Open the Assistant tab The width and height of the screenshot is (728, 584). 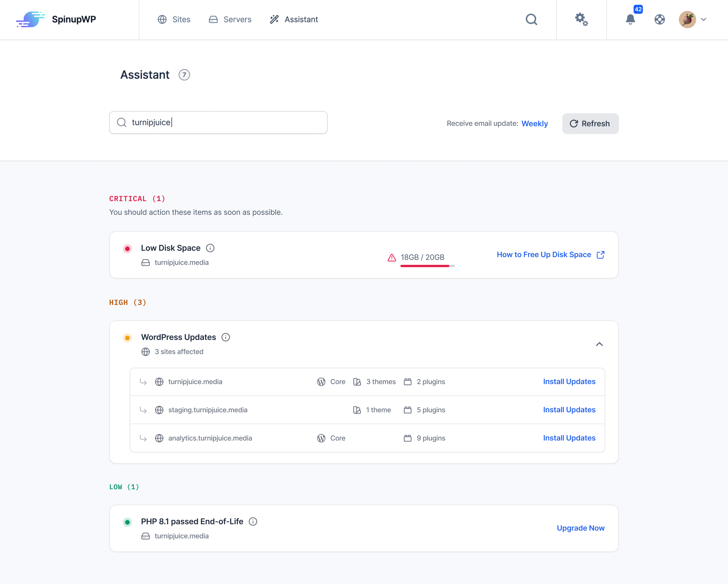[294, 20]
